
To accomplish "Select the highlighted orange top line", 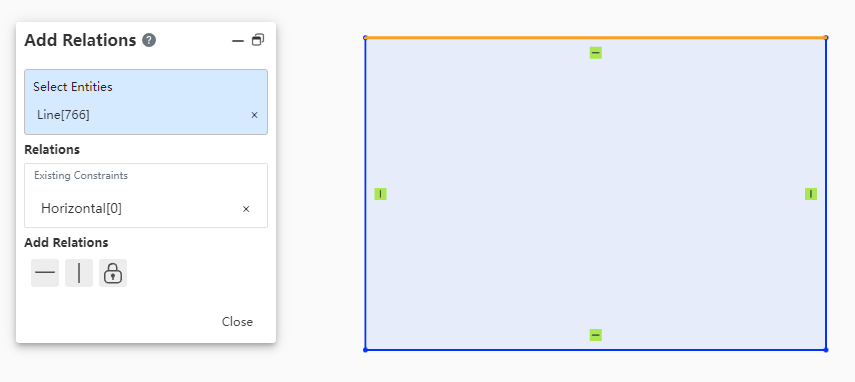I will [x=595, y=38].
